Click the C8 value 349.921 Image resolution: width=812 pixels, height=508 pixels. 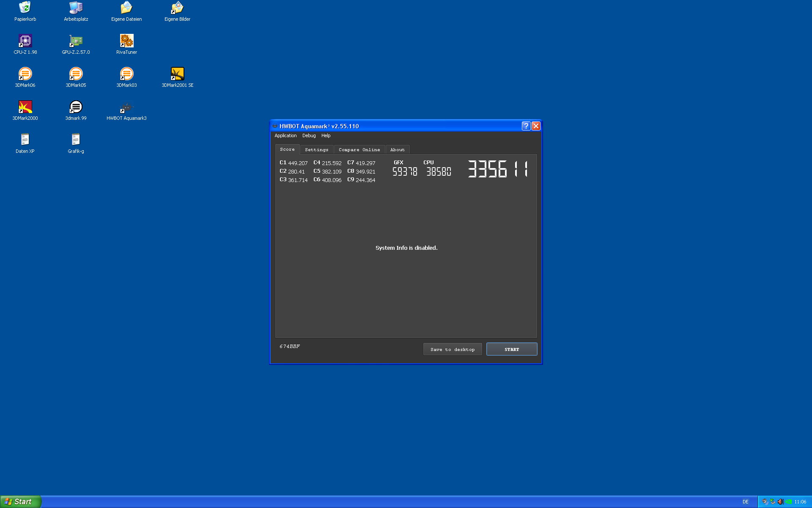coord(365,171)
